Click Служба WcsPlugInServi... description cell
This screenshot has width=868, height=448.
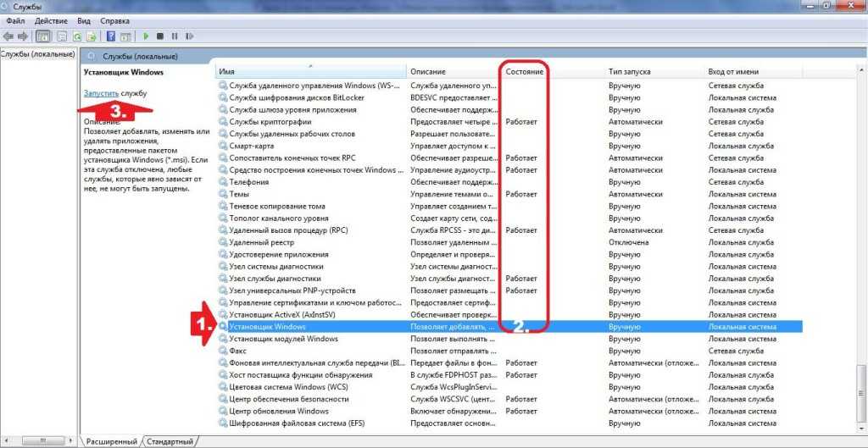click(453, 387)
